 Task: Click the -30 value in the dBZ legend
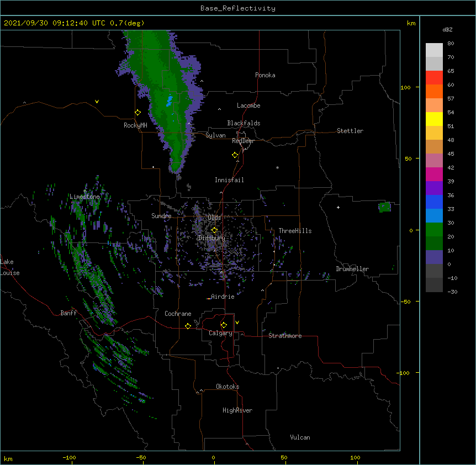(x=452, y=292)
